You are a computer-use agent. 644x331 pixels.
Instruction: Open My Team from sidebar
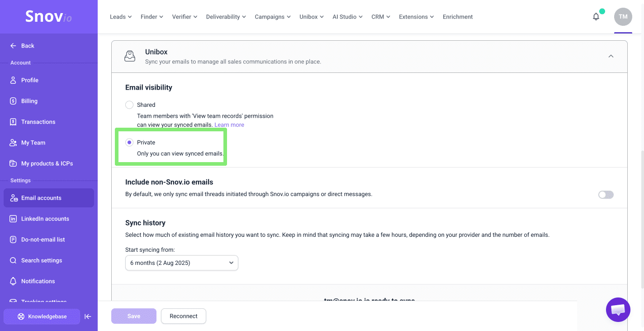click(33, 143)
